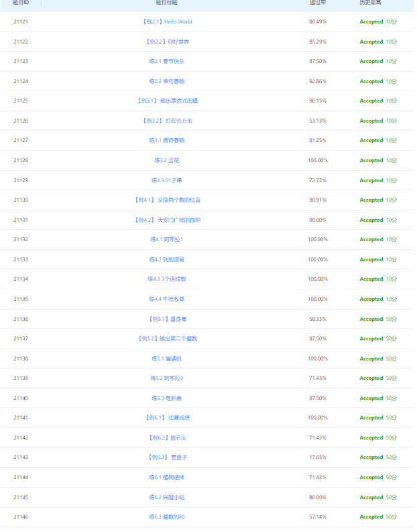Open 【例5.2】输出第二个整数 problem
Screen dimensions: 417x532
pyautogui.click(x=167, y=338)
